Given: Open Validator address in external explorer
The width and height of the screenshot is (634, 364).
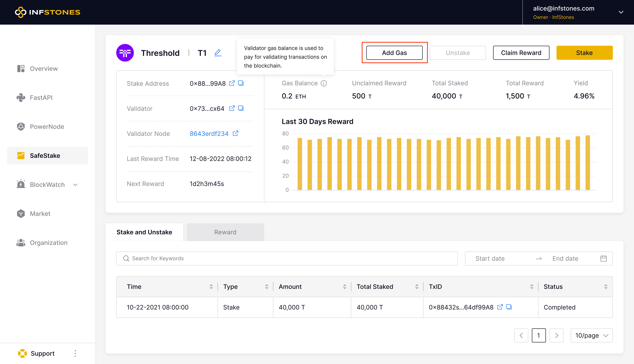Looking at the screenshot, I should [232, 108].
